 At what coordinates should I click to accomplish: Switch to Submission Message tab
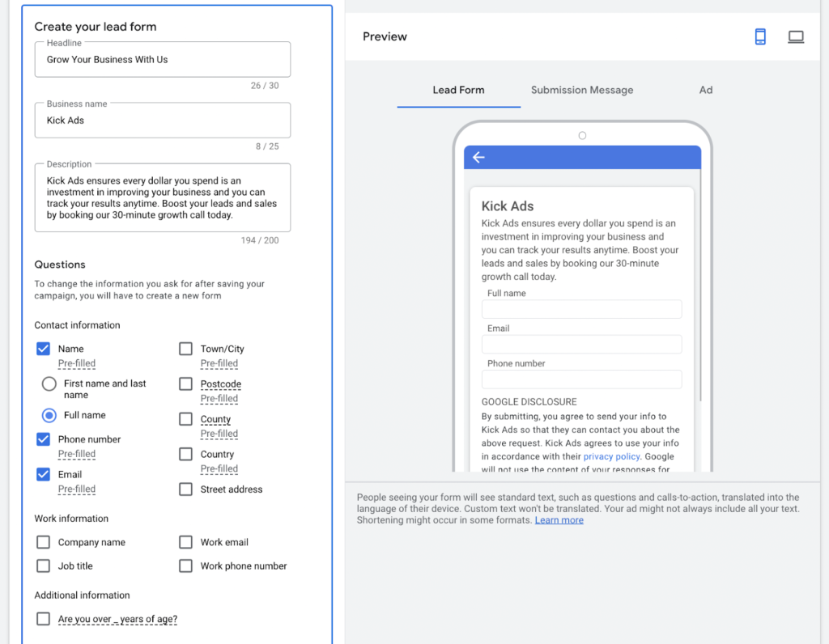click(582, 91)
